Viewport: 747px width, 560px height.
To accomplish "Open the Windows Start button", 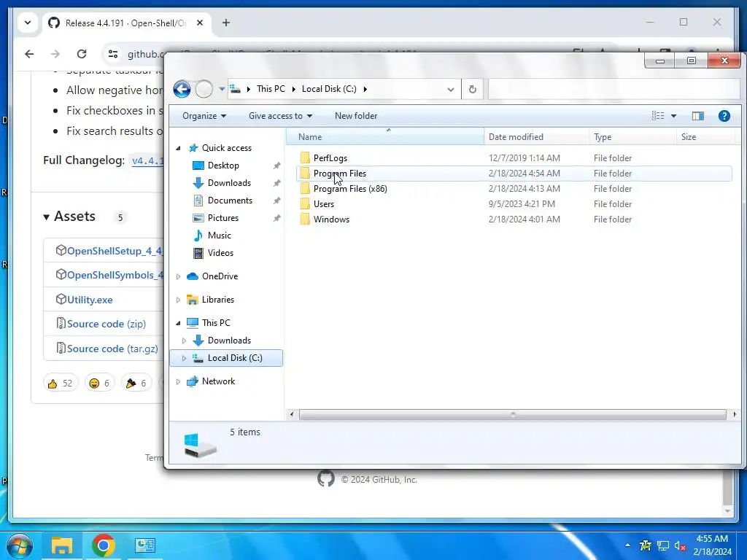I will click(x=20, y=545).
